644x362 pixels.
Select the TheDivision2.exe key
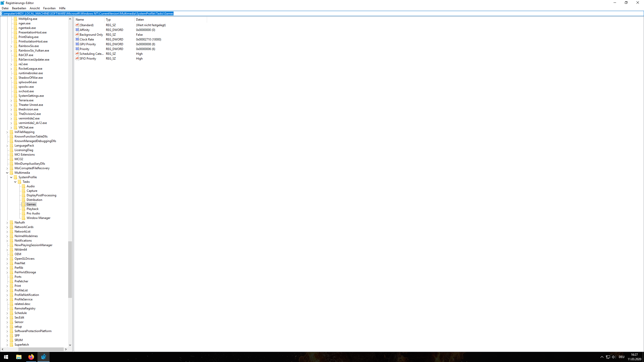(30, 114)
